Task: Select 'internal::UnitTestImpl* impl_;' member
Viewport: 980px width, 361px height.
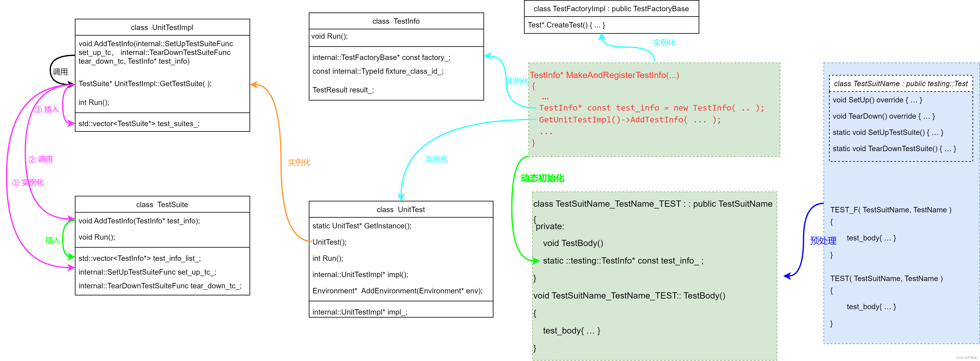Action: tap(360, 312)
